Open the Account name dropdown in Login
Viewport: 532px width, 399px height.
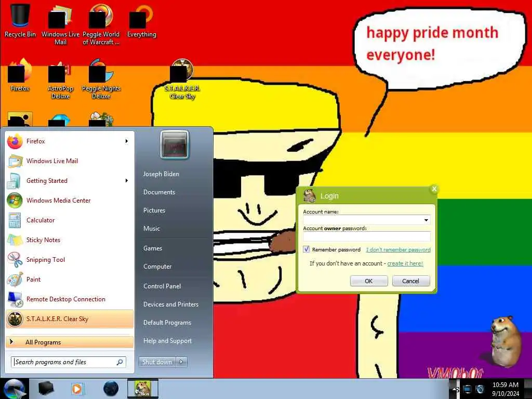(x=426, y=220)
